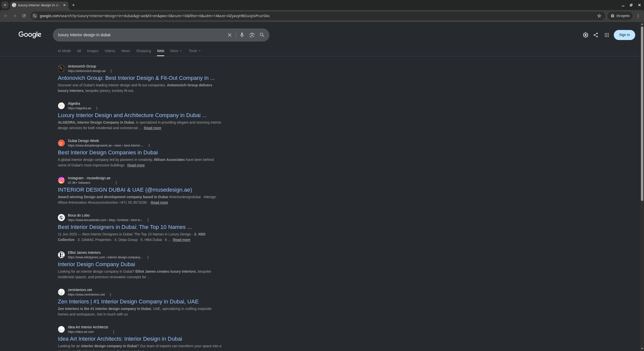Image resolution: width=644 pixels, height=351 pixels.
Task: Click the page vertical scrollbar thumb
Action: 642,113
